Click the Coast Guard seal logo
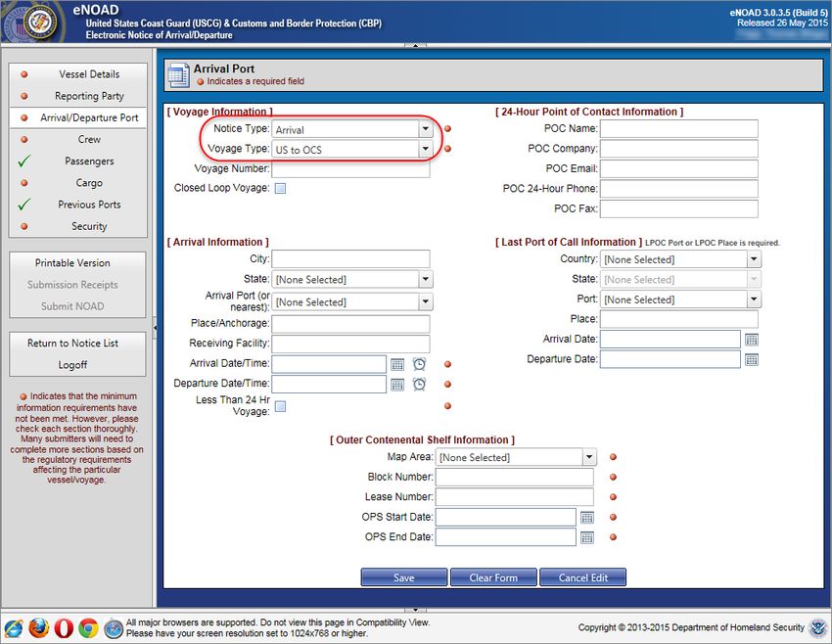Image resolution: width=832 pixels, height=644 pixels. coord(40,22)
